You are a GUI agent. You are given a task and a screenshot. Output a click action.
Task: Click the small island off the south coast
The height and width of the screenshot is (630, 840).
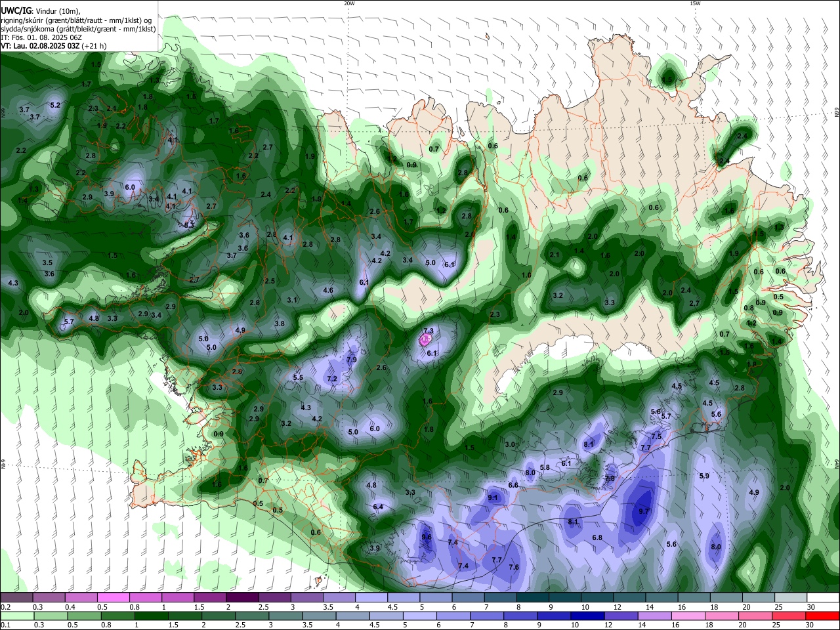click(x=320, y=581)
